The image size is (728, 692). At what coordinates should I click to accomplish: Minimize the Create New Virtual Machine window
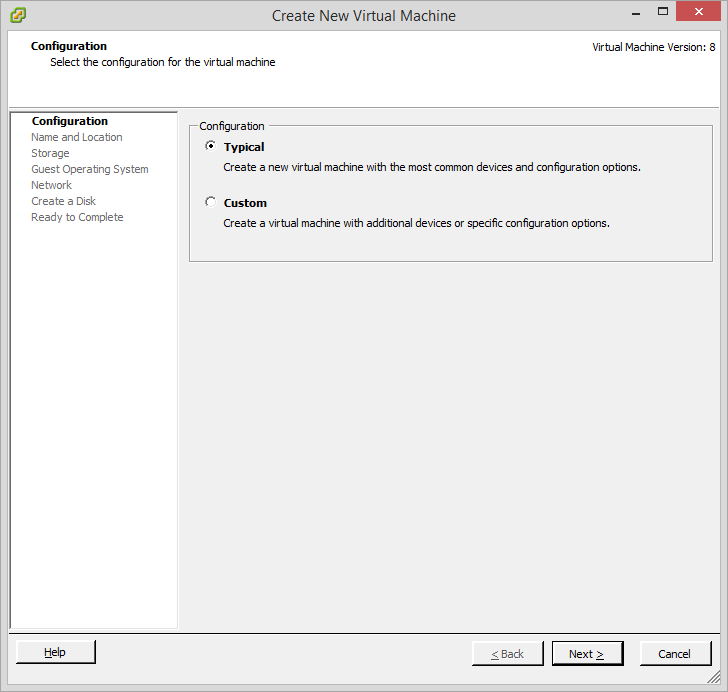pos(636,12)
